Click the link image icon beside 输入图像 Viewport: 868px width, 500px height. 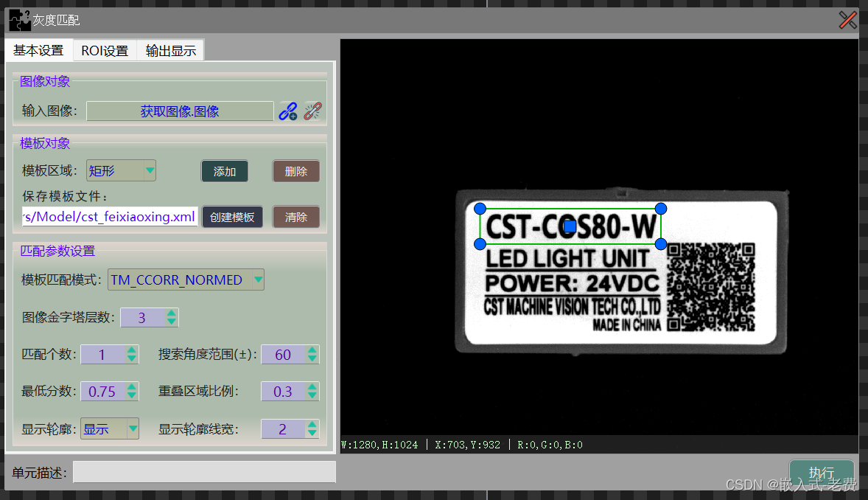288,111
